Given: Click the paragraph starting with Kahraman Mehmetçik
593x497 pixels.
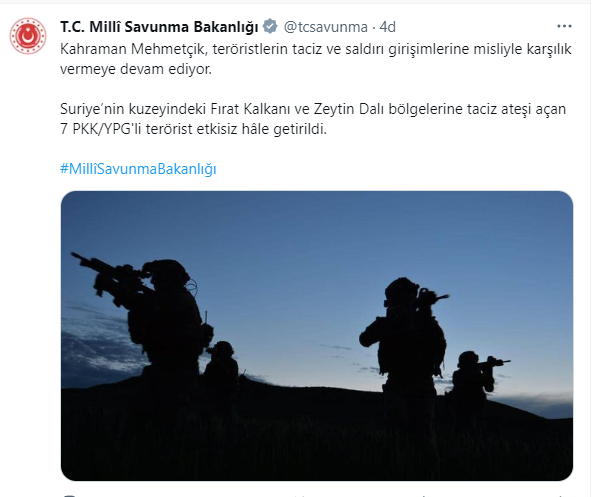Looking at the screenshot, I should click(x=315, y=59).
